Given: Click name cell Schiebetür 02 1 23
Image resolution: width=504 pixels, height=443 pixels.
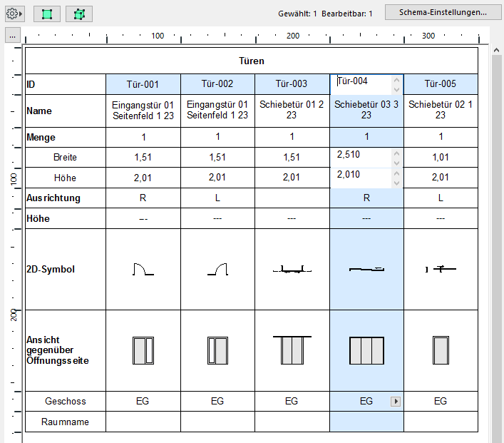Looking at the screenshot, I should (441, 111).
